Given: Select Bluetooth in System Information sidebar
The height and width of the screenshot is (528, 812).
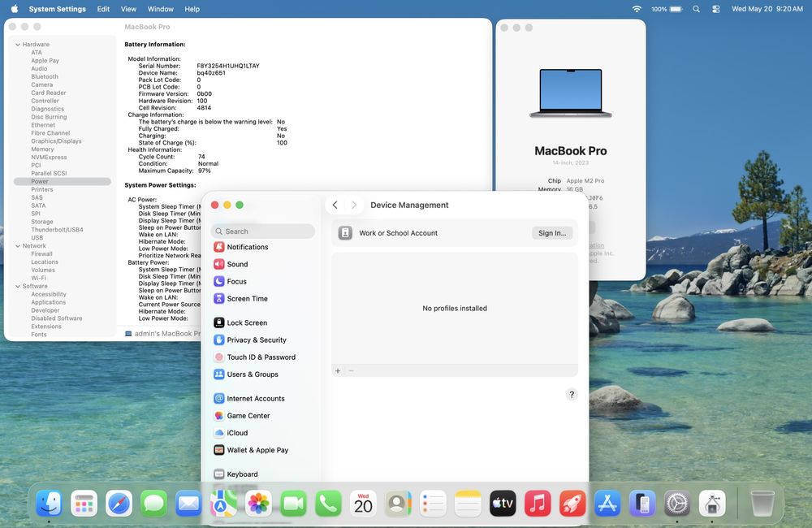Looking at the screenshot, I should pos(45,76).
